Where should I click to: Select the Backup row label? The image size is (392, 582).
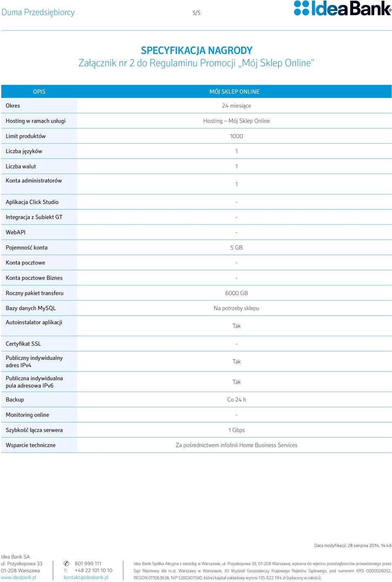(x=15, y=400)
